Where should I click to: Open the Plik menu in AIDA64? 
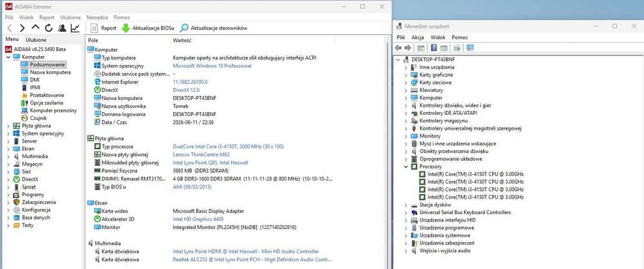[9, 17]
